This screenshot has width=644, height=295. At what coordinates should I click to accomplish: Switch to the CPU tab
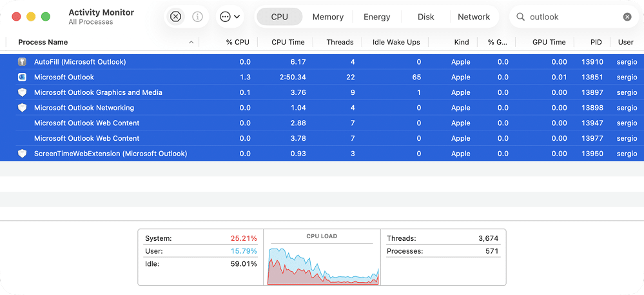pos(279,17)
